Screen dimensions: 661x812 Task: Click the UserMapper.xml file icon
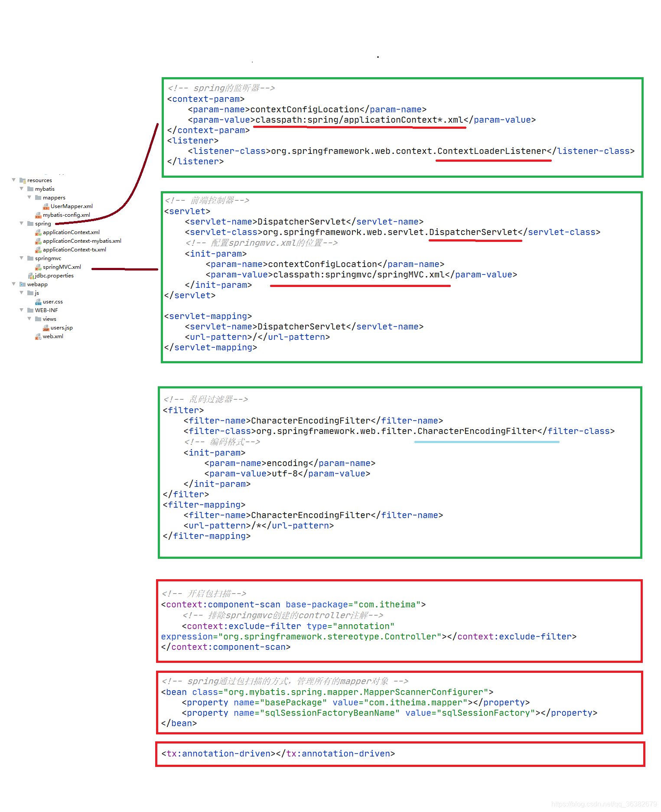click(46, 206)
